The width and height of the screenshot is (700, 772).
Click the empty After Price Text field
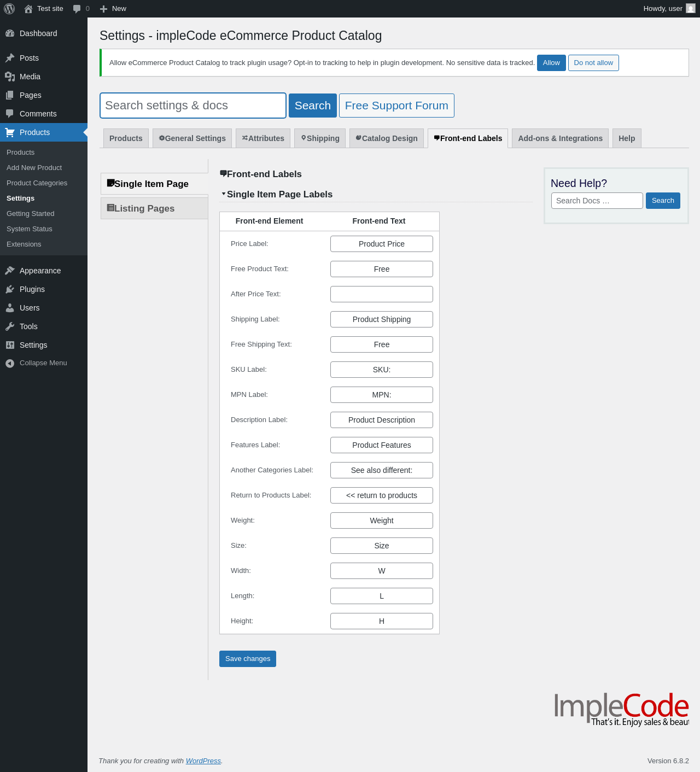point(382,294)
